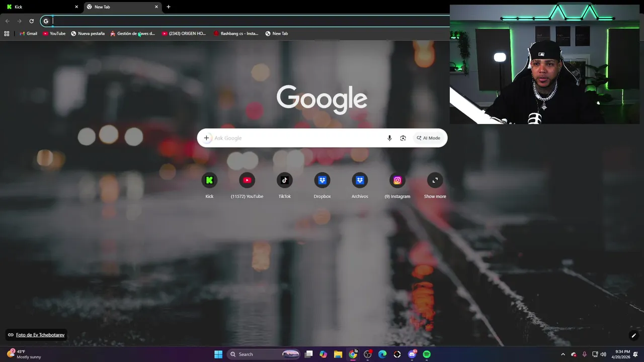Image resolution: width=644 pixels, height=362 pixels.
Task: Expand shortcuts with Show more
Action: (435, 186)
